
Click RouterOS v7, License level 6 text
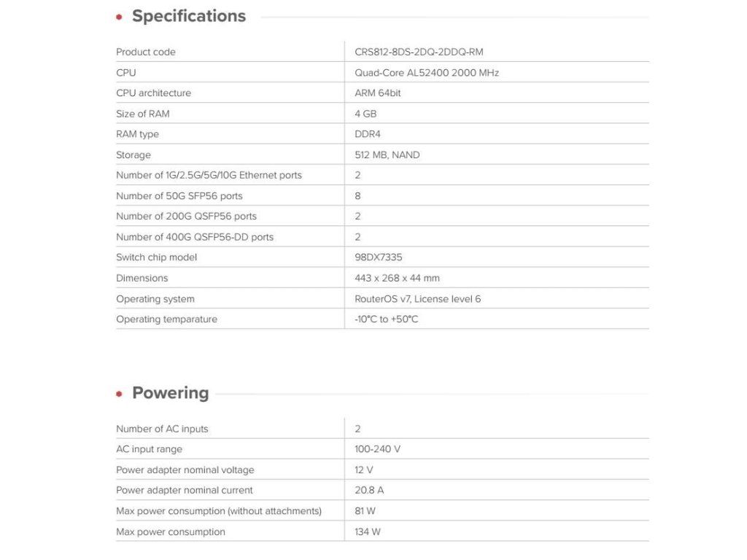tap(417, 299)
